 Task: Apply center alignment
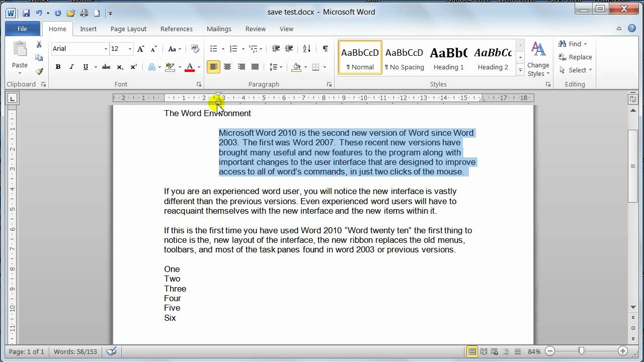click(227, 66)
